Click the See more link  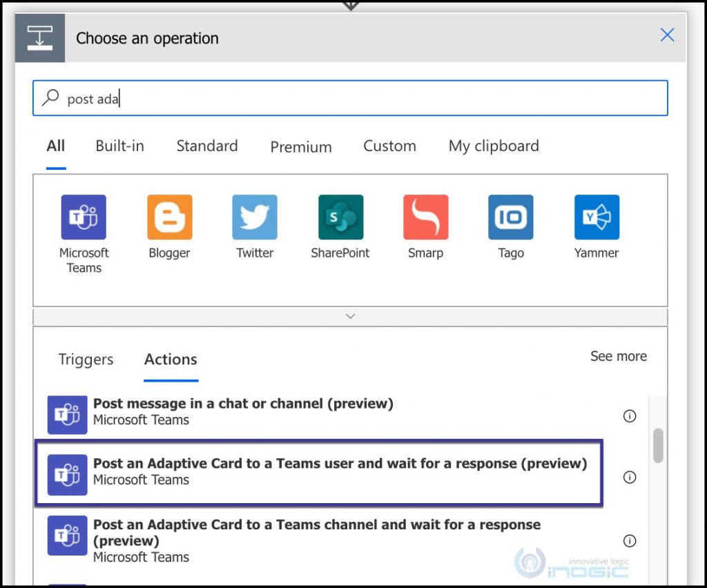coord(618,356)
